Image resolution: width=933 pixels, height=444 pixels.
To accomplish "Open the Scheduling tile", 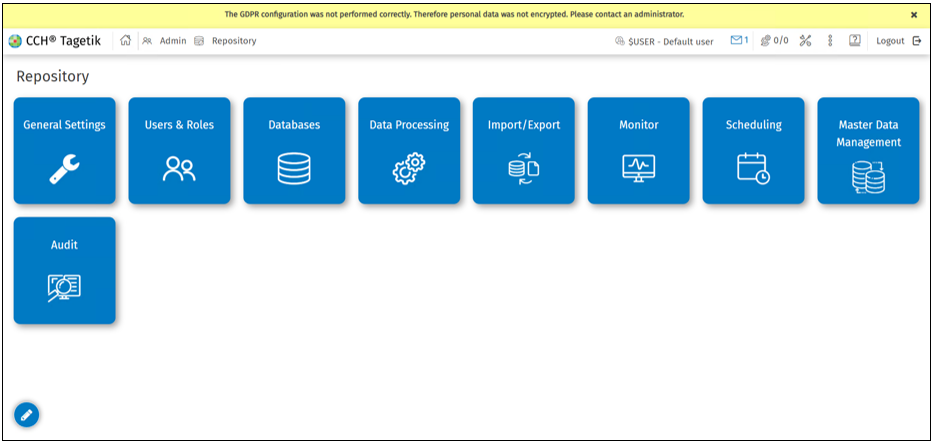I will click(x=753, y=151).
